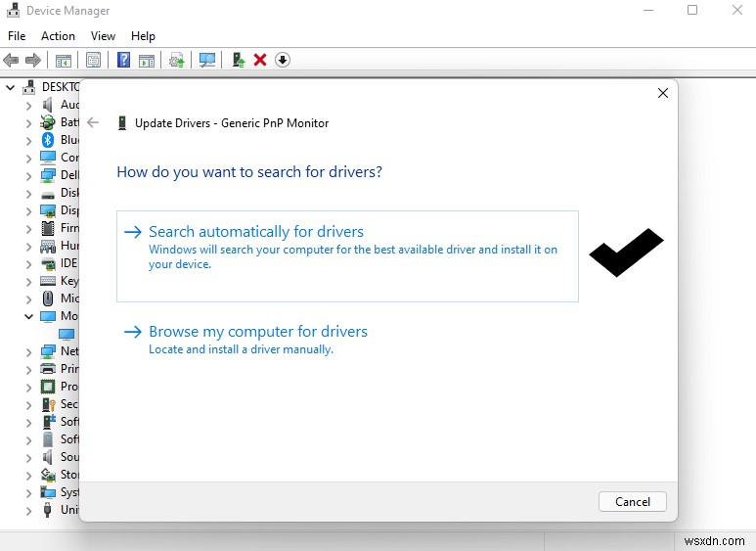
Task: Click the down-arrow Disable device toolbar icon
Action: pyautogui.click(x=283, y=60)
